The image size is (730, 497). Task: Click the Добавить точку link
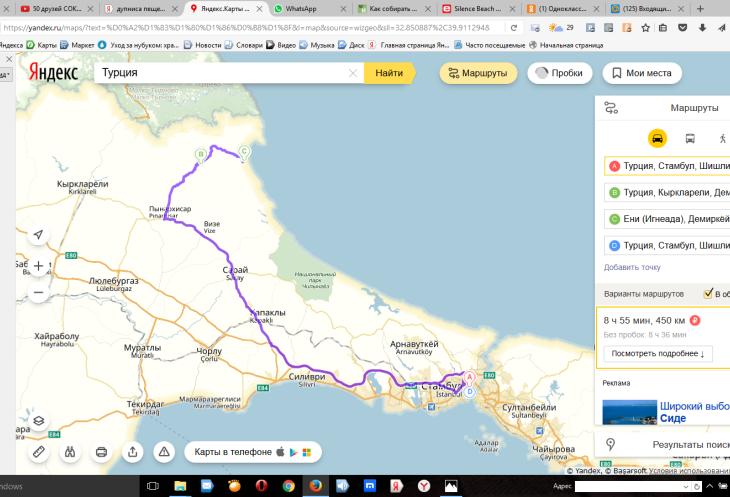tap(632, 267)
